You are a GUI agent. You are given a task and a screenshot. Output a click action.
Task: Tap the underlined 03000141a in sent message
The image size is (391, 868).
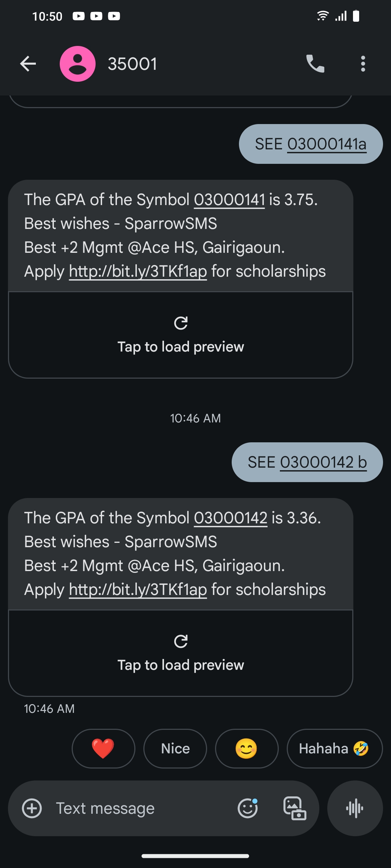327,144
